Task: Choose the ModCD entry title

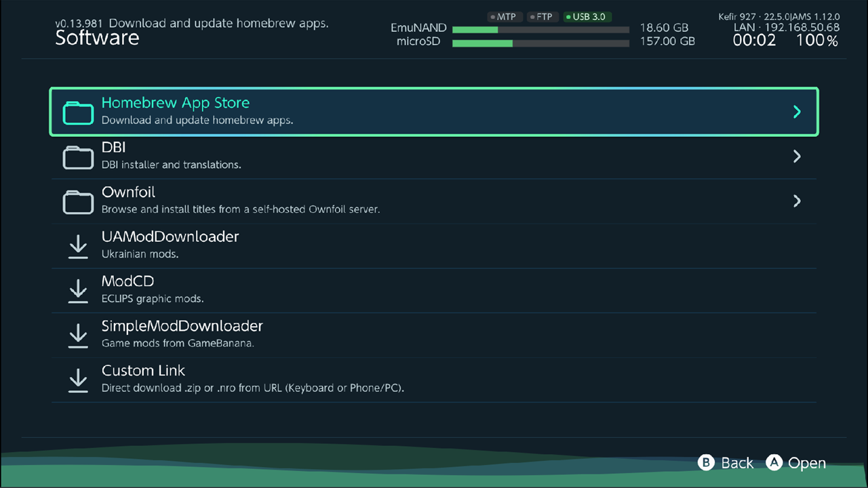Action: [128, 282]
